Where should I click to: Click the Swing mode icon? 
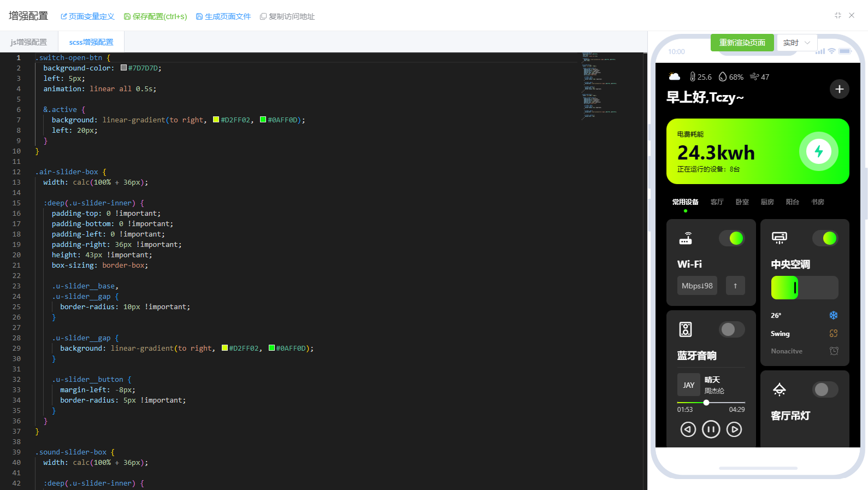[x=834, y=333]
